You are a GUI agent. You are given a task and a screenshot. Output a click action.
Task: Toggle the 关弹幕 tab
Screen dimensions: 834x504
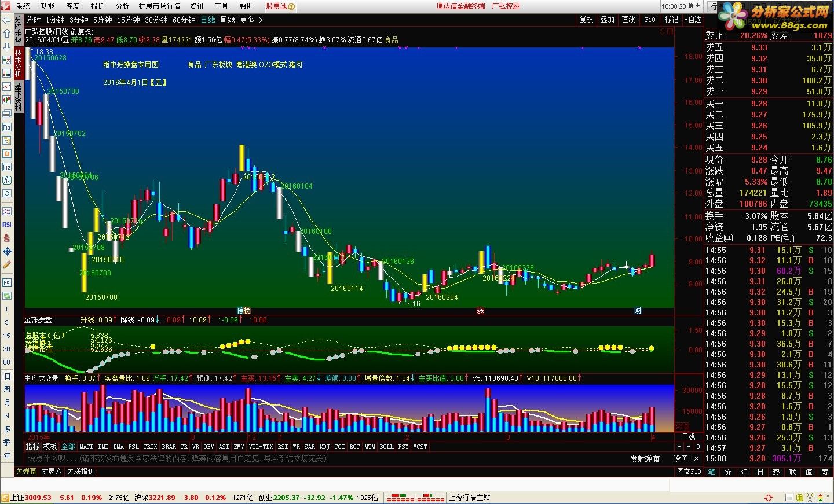click(26, 472)
